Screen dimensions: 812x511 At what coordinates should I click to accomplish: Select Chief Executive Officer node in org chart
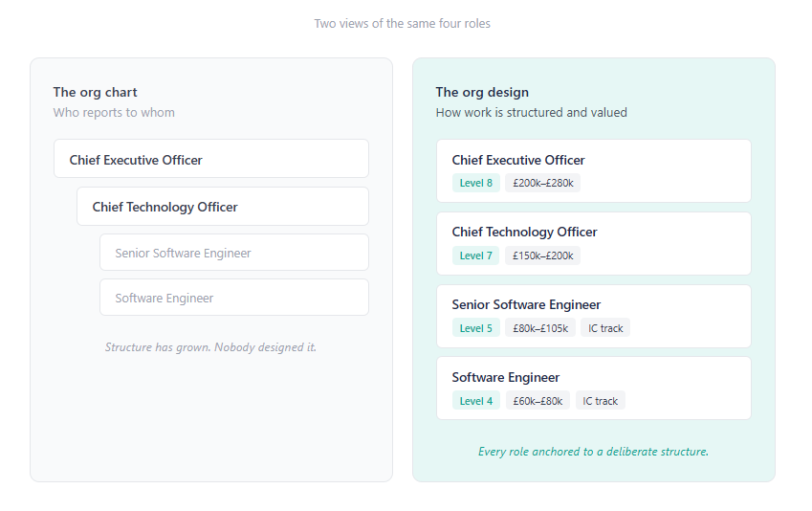pos(210,159)
